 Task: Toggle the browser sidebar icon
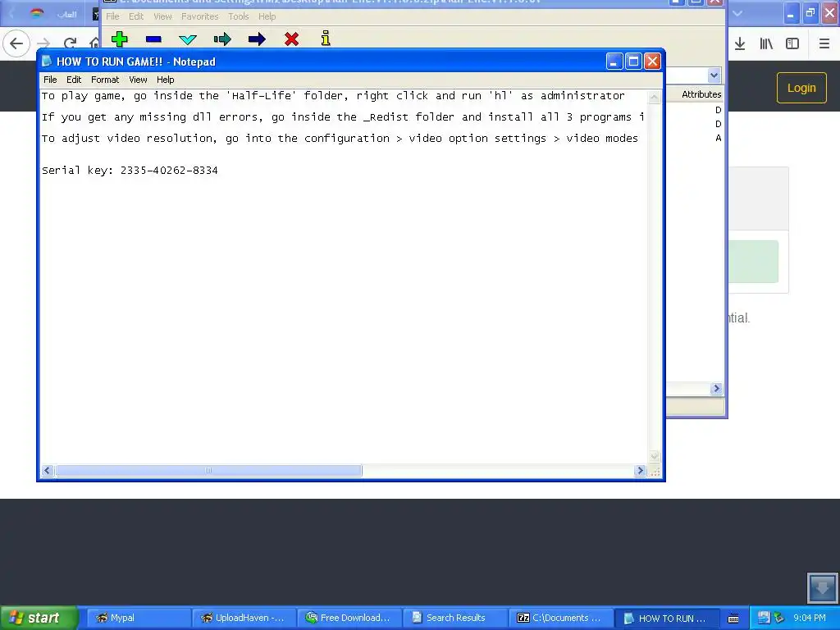[x=792, y=44]
